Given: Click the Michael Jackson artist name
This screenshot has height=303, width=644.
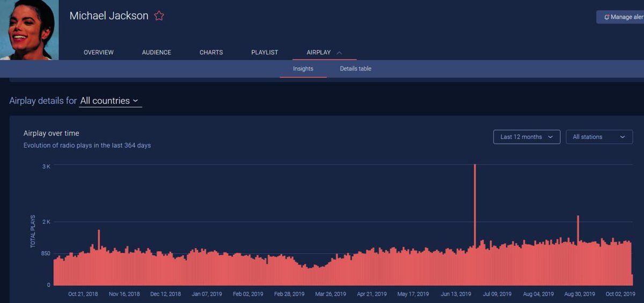Looking at the screenshot, I should coord(109,16).
